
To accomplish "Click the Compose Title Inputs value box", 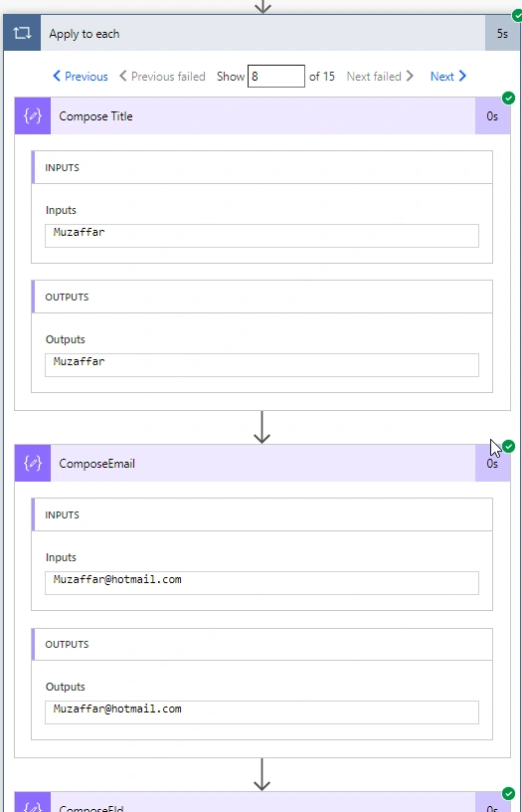I will click(x=261, y=236).
